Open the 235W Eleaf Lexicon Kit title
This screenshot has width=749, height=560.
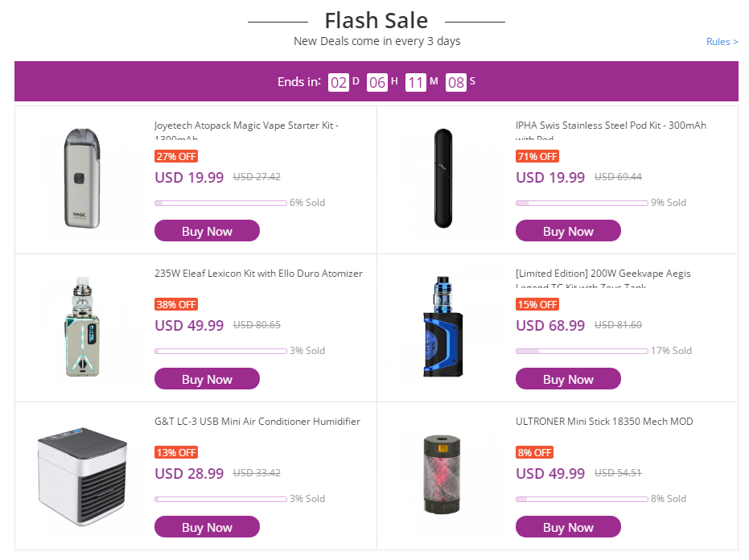[x=258, y=274]
